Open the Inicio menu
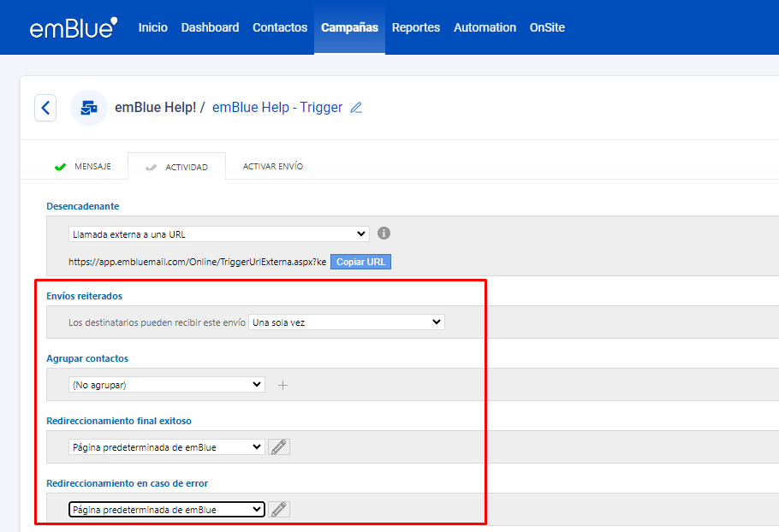This screenshot has width=779, height=532. 153,27
